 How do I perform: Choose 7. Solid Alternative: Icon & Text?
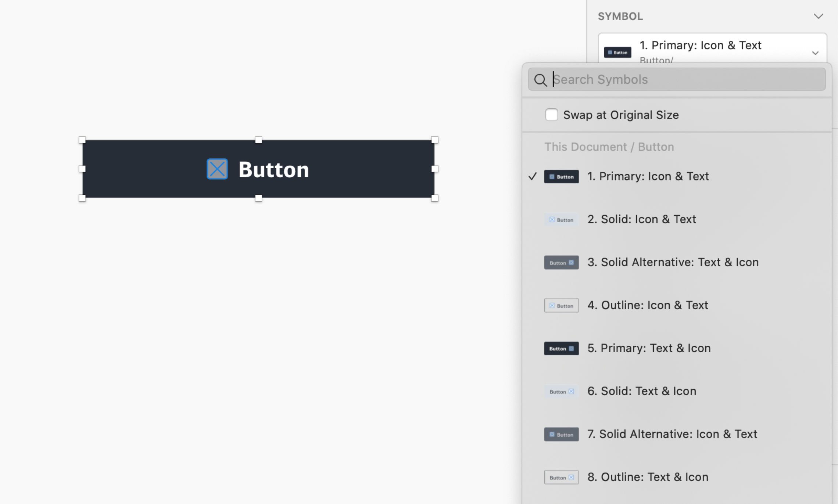click(672, 434)
